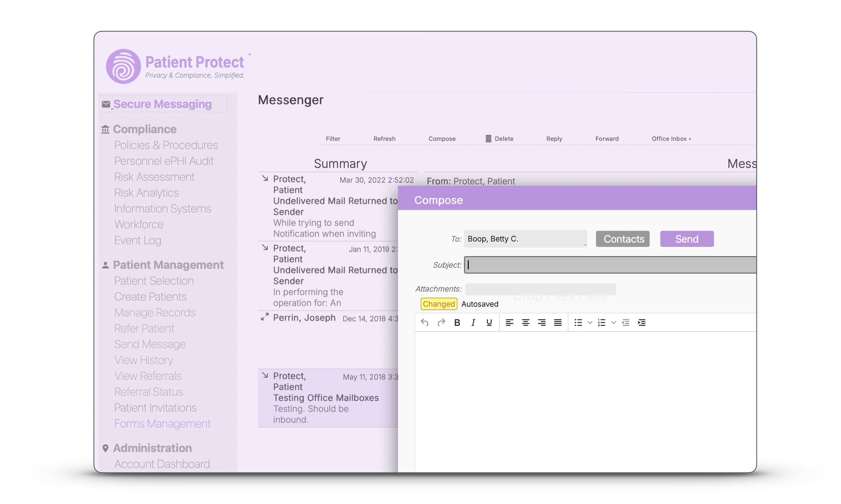Align text center in message editor
The width and height of the screenshot is (841, 504).
(525, 323)
